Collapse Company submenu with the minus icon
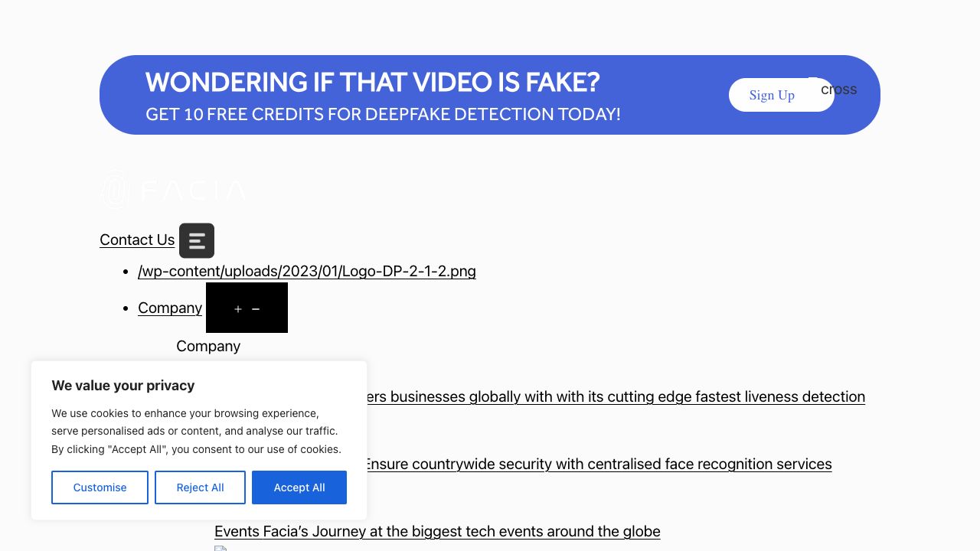This screenshot has height=551, width=980. click(x=256, y=309)
